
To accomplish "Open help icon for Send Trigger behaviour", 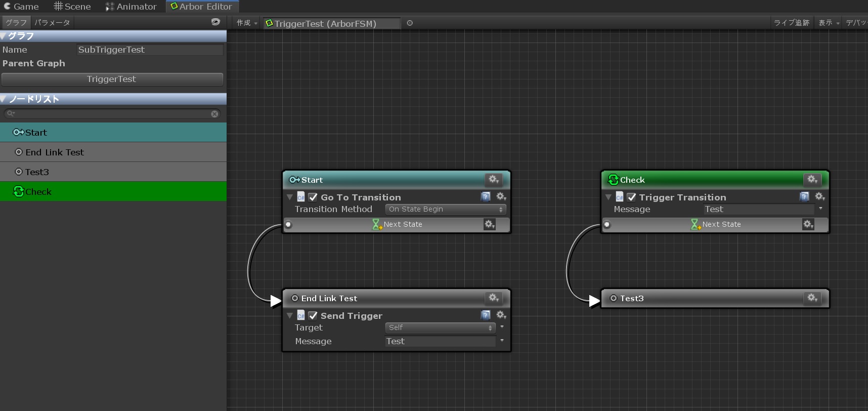I will 486,315.
